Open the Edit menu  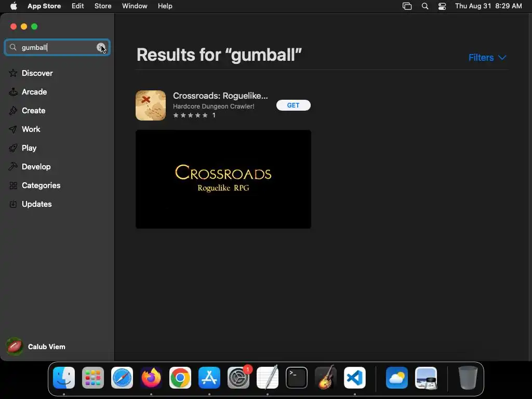coord(78,6)
